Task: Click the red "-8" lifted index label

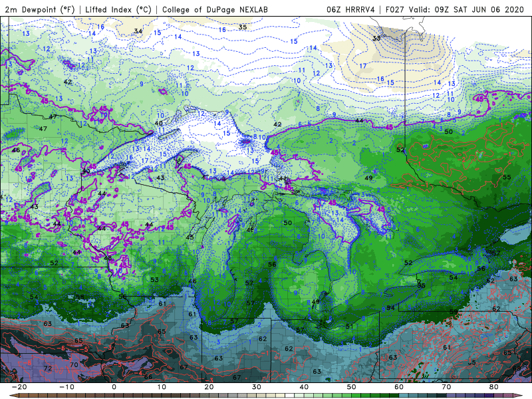Action: point(29,362)
